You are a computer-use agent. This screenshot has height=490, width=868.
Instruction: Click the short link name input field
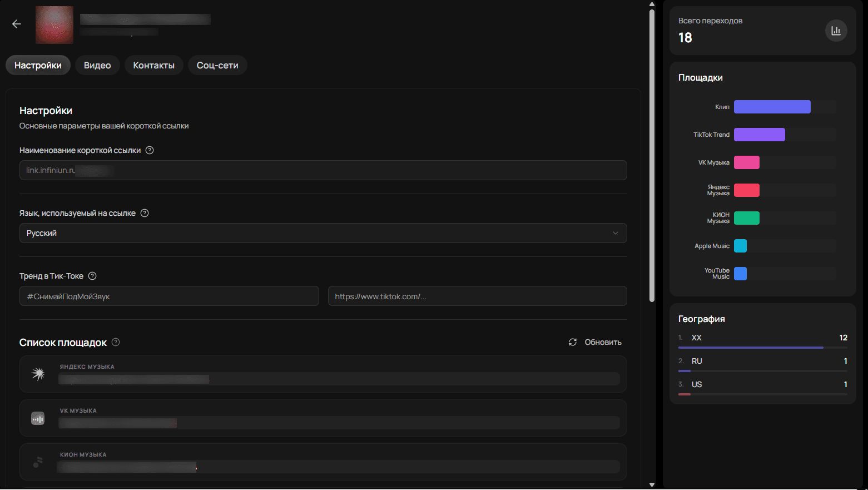(x=323, y=170)
